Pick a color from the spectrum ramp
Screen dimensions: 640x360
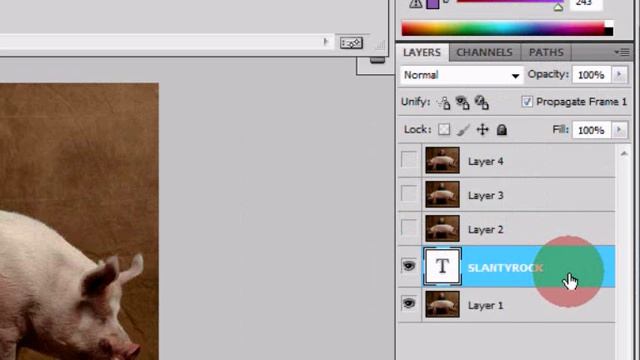pyautogui.click(x=503, y=29)
